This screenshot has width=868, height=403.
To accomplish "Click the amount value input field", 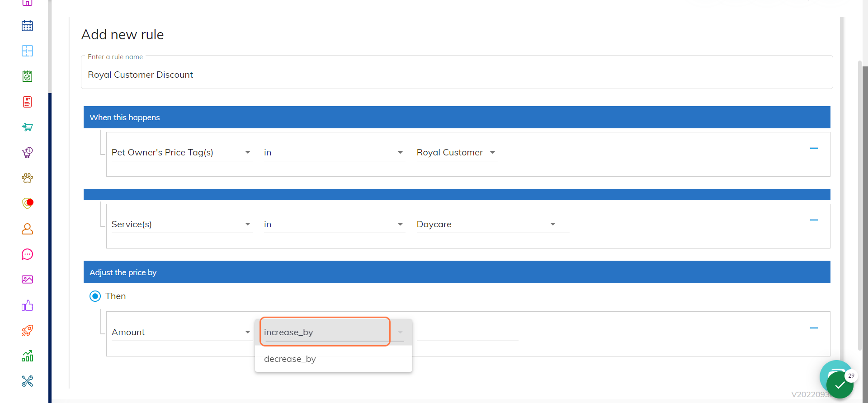I will click(x=467, y=333).
